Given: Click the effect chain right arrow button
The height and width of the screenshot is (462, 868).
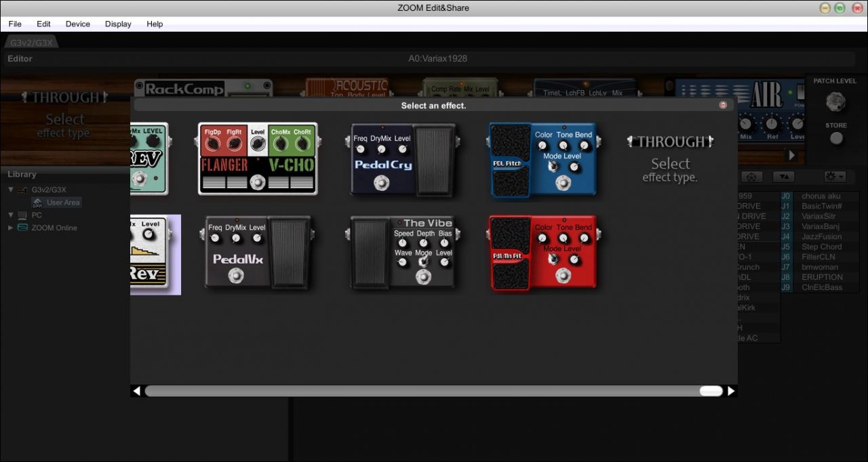Looking at the screenshot, I should 791,155.
